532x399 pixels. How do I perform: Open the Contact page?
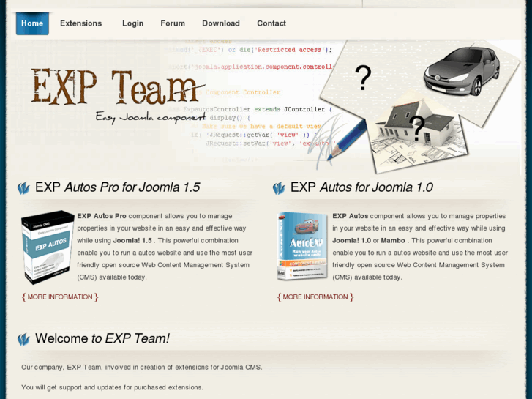(x=271, y=23)
